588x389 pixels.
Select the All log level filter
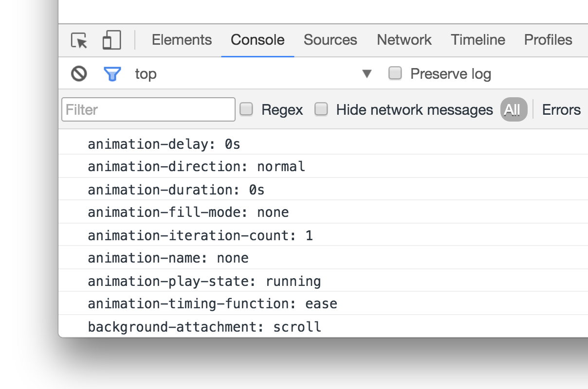(x=513, y=110)
